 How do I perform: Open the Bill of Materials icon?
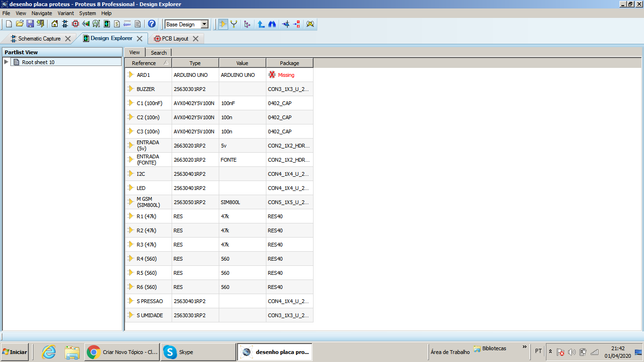(117, 24)
